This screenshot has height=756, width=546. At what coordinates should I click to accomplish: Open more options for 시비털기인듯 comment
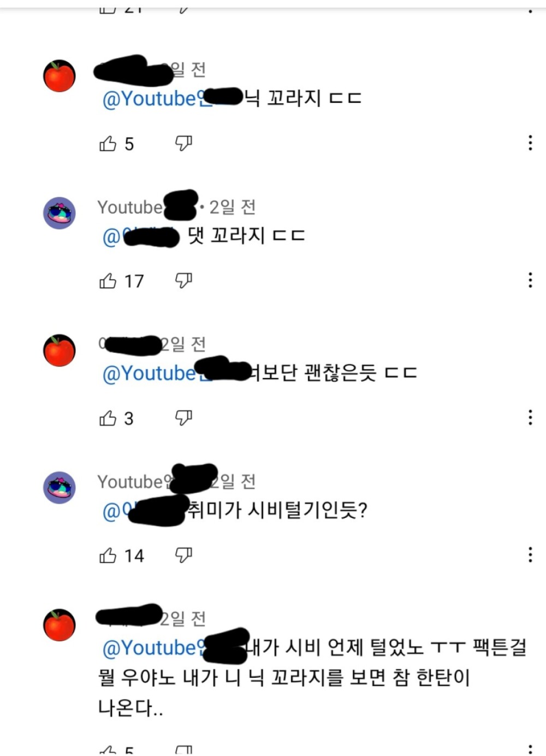[x=530, y=555]
